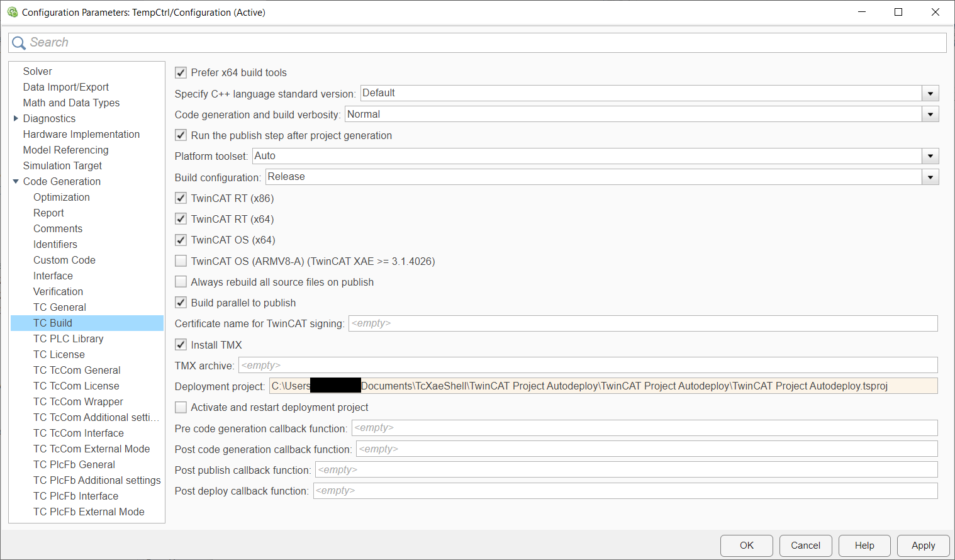The image size is (955, 560).
Task: Uncheck TwinCAT RT (x64) platform
Action: 181,219
